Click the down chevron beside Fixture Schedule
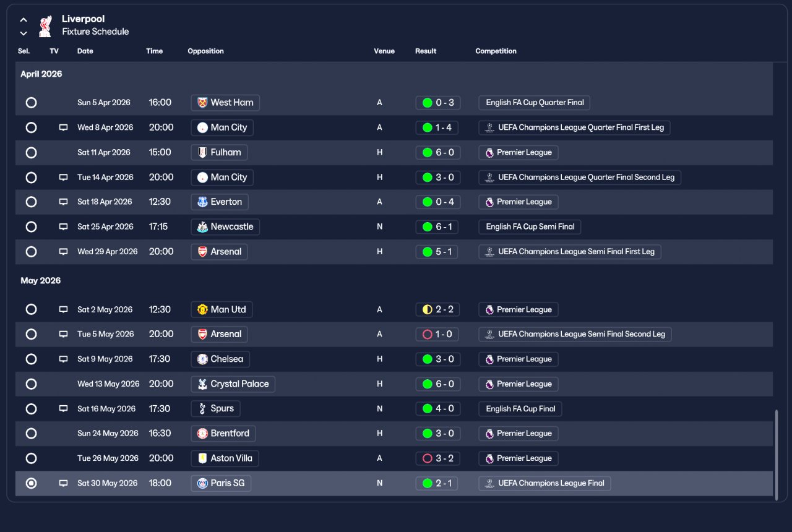 [x=24, y=33]
